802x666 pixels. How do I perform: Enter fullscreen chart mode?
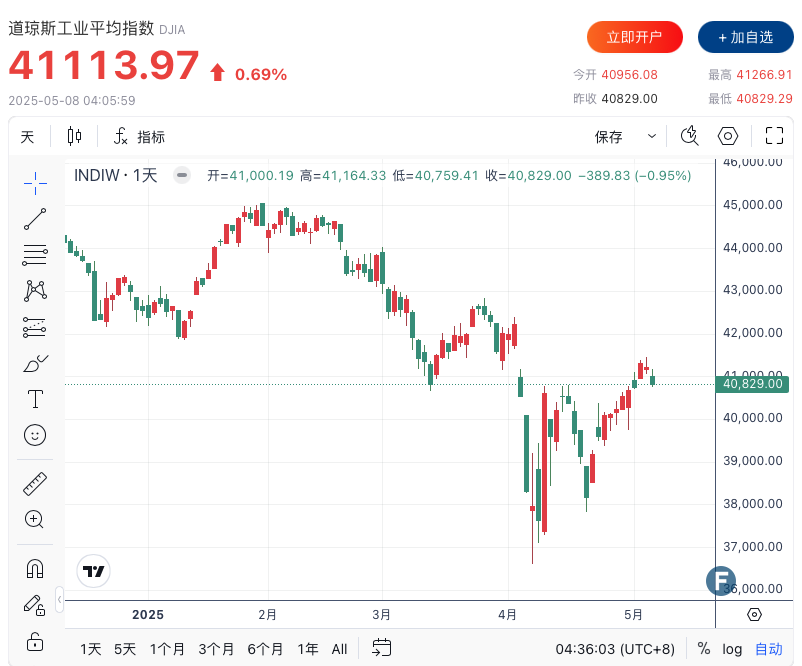point(774,137)
